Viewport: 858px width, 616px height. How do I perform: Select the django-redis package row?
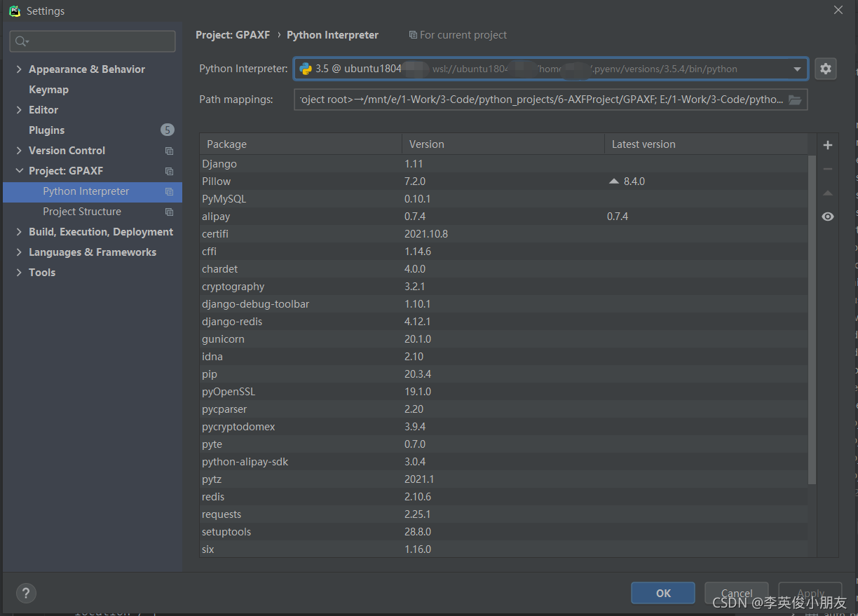pyautogui.click(x=503, y=322)
